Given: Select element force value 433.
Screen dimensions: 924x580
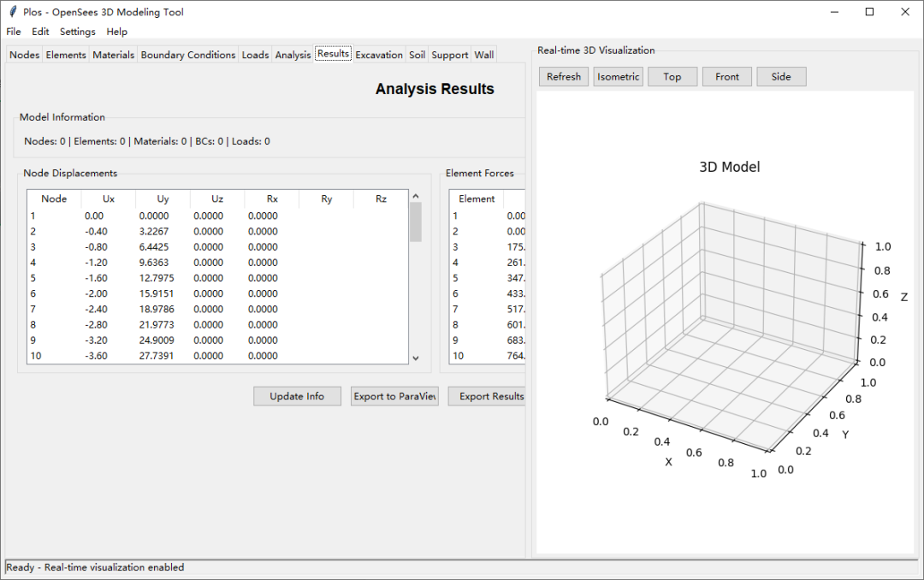Looking at the screenshot, I should coord(516,293).
